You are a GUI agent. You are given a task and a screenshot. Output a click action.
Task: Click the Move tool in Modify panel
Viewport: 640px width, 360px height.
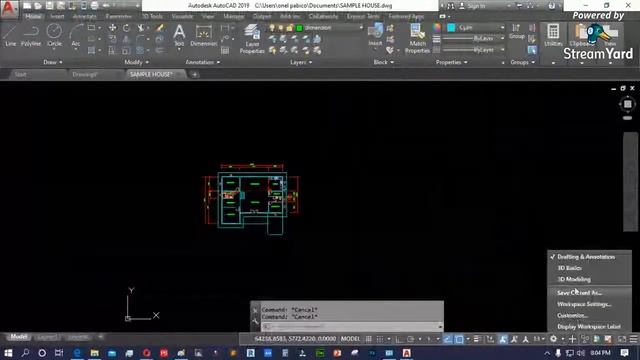pos(112,28)
